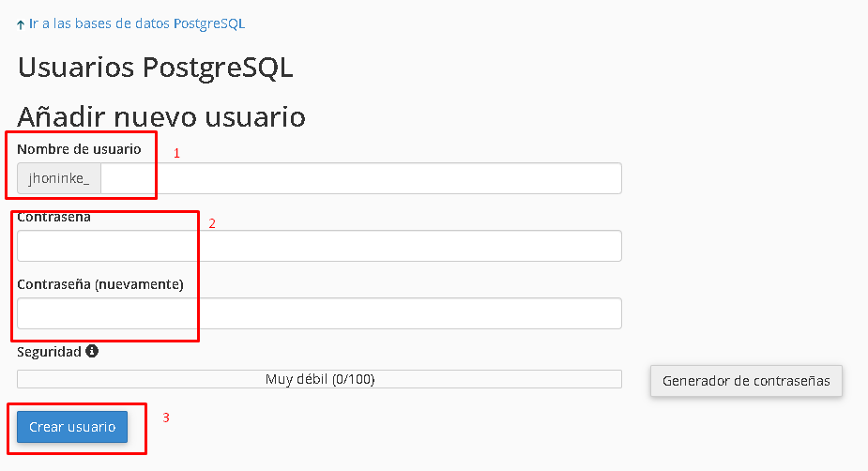Click the 'Nombre de usuario' label
Viewport: 868px width, 471px height.
coord(79,149)
